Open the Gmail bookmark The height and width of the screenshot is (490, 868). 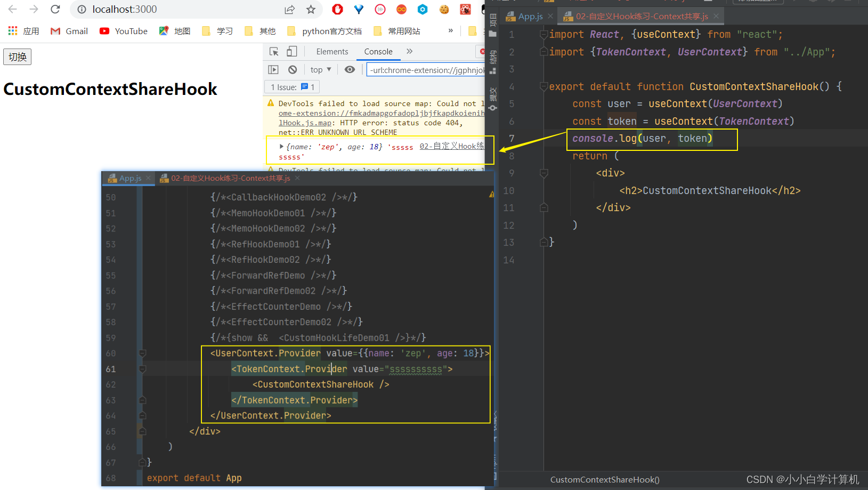(x=69, y=31)
